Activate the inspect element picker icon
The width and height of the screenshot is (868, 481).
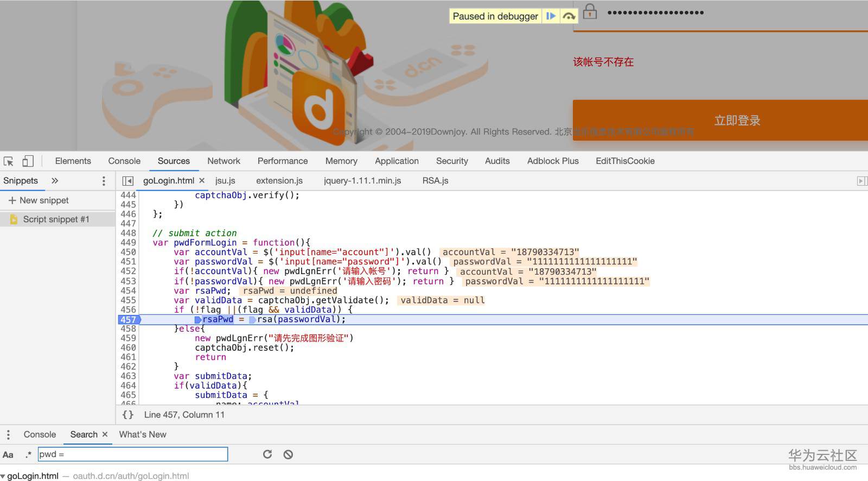(x=9, y=161)
